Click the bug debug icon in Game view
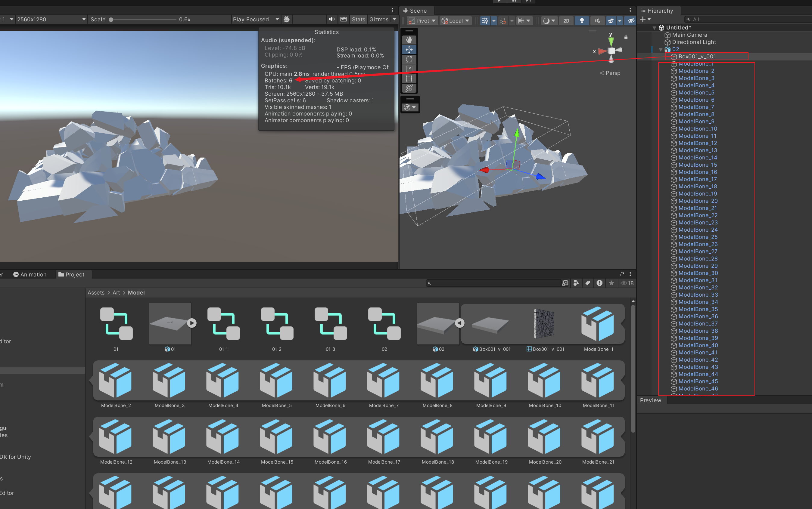Screen dimensions: 812x509 tap(287, 19)
